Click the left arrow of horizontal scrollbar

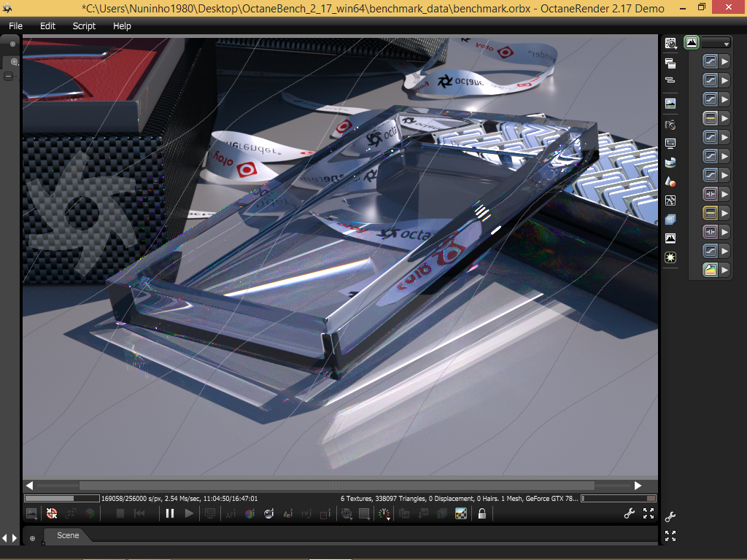click(29, 486)
